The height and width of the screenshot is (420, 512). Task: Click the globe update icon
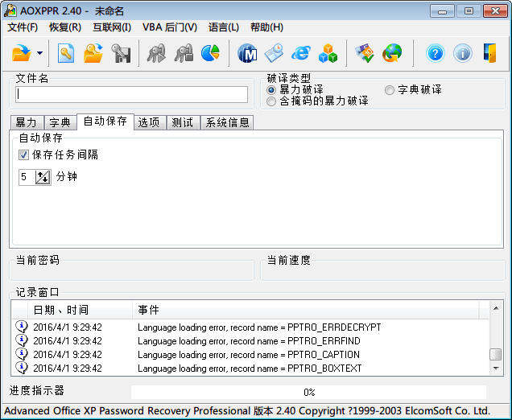[x=392, y=53]
